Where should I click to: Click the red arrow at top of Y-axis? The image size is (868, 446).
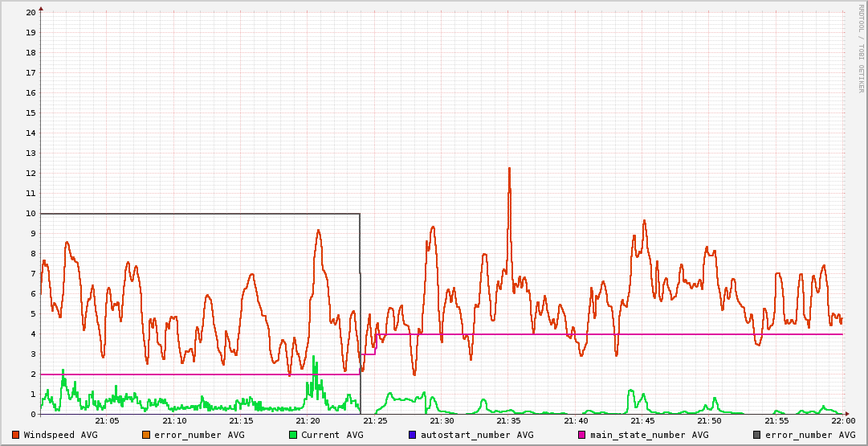click(41, 8)
